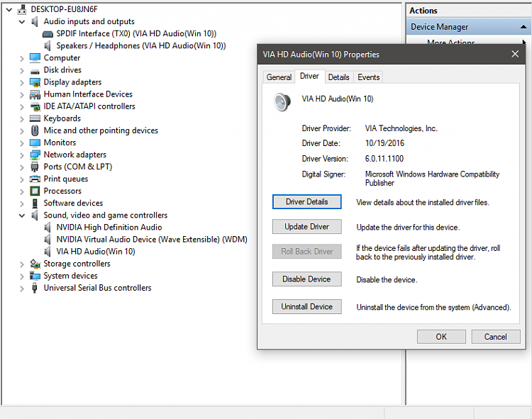Click the Sound, video and game controllers icon
This screenshot has width=532, height=419.
pyautogui.click(x=35, y=216)
